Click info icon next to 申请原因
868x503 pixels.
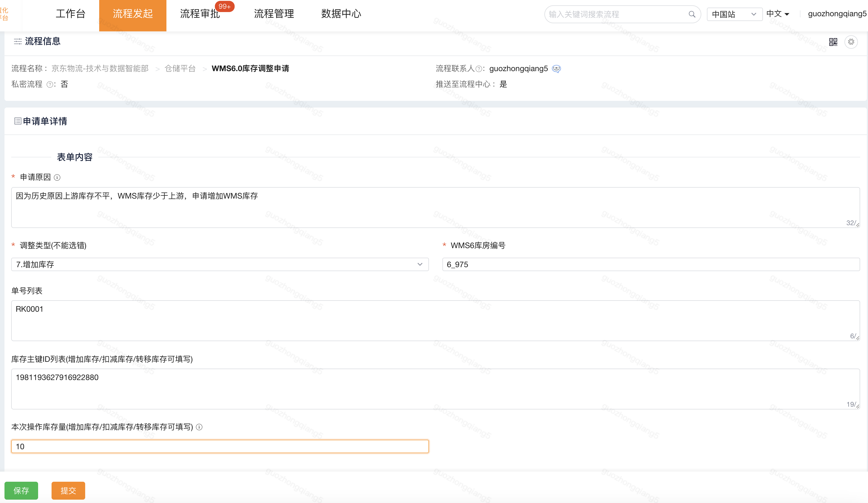click(x=57, y=178)
